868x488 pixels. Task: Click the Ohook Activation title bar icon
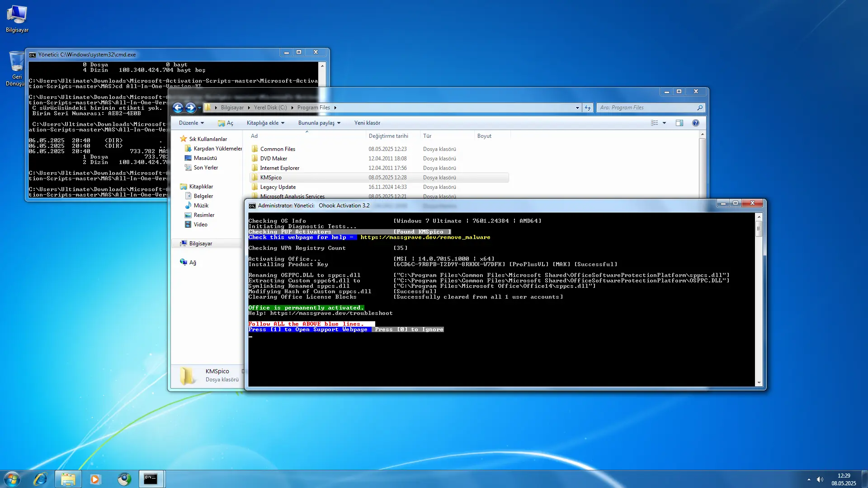click(252, 206)
